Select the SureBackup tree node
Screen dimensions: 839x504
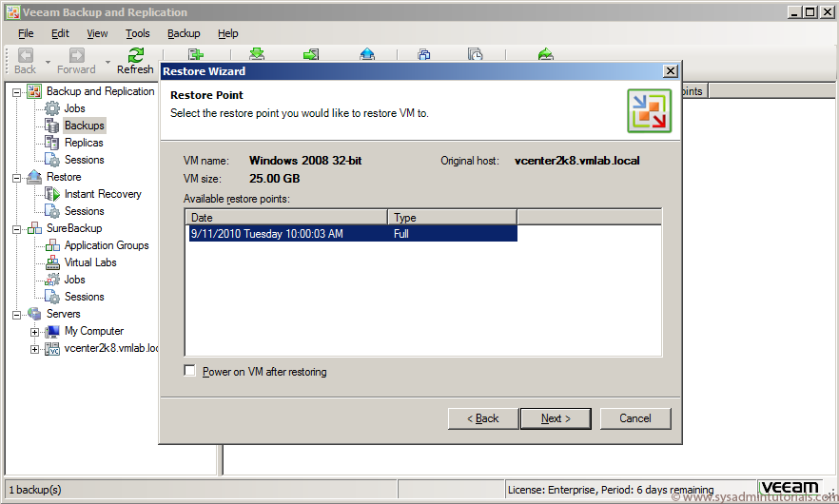tap(74, 228)
